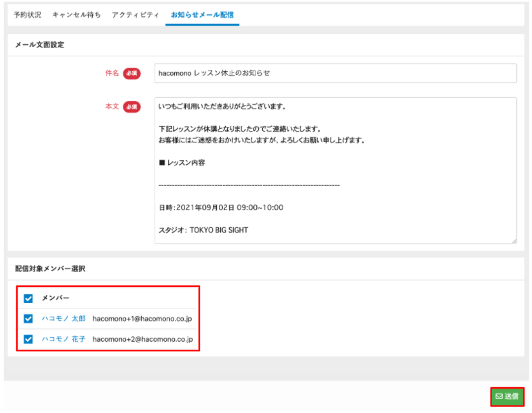The height and width of the screenshot is (413, 532).
Task: Click the red 必須 badge beside 件名
Action: click(x=131, y=73)
